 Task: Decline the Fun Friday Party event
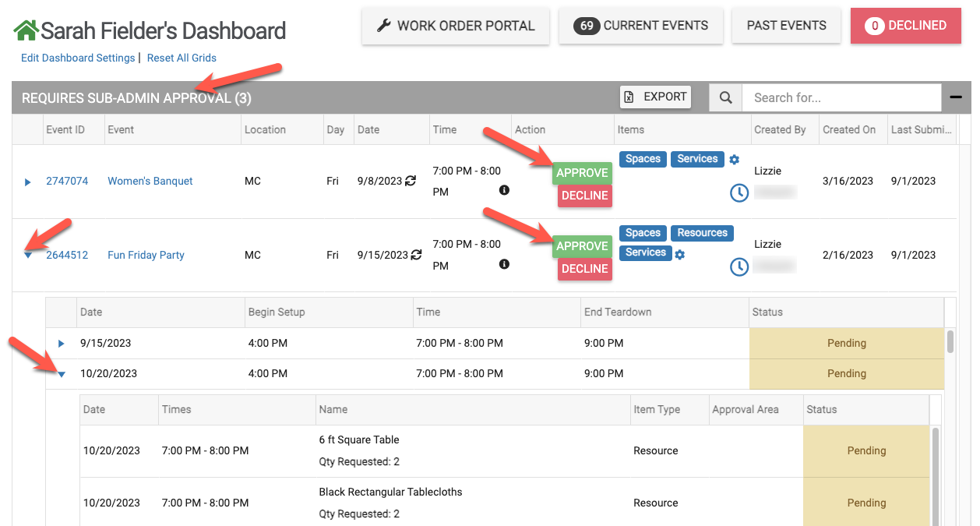pos(584,269)
